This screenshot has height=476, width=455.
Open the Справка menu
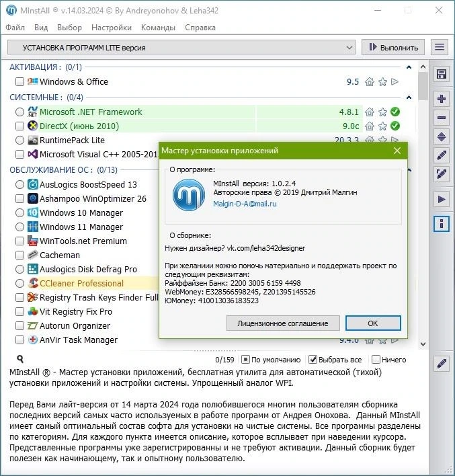pyautogui.click(x=200, y=28)
